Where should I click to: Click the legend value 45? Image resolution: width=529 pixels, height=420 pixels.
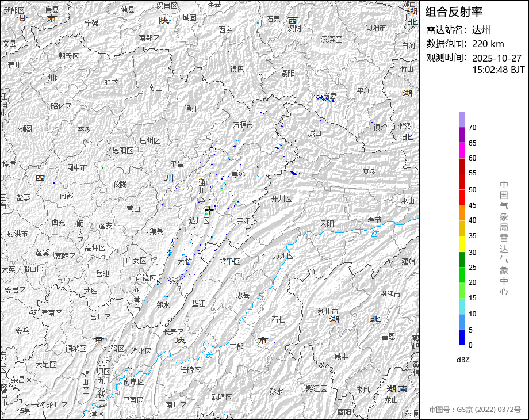click(x=472, y=205)
